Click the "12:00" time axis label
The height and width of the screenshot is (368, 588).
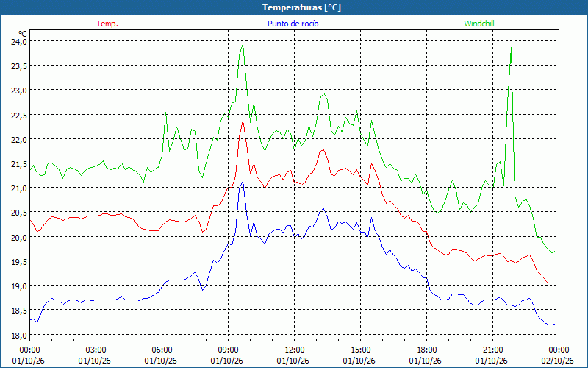tap(295, 350)
